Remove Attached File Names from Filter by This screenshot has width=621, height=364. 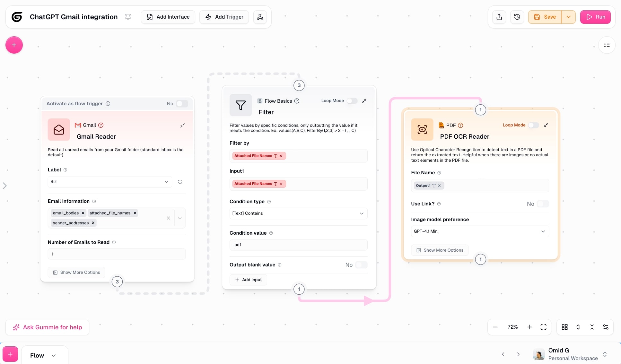coord(281,156)
